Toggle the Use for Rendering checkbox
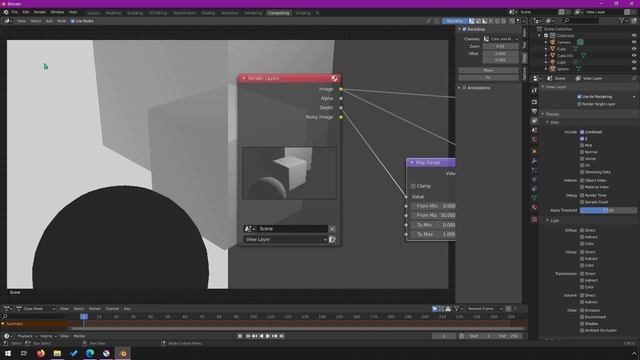This screenshot has height=360, width=640. pyautogui.click(x=579, y=97)
